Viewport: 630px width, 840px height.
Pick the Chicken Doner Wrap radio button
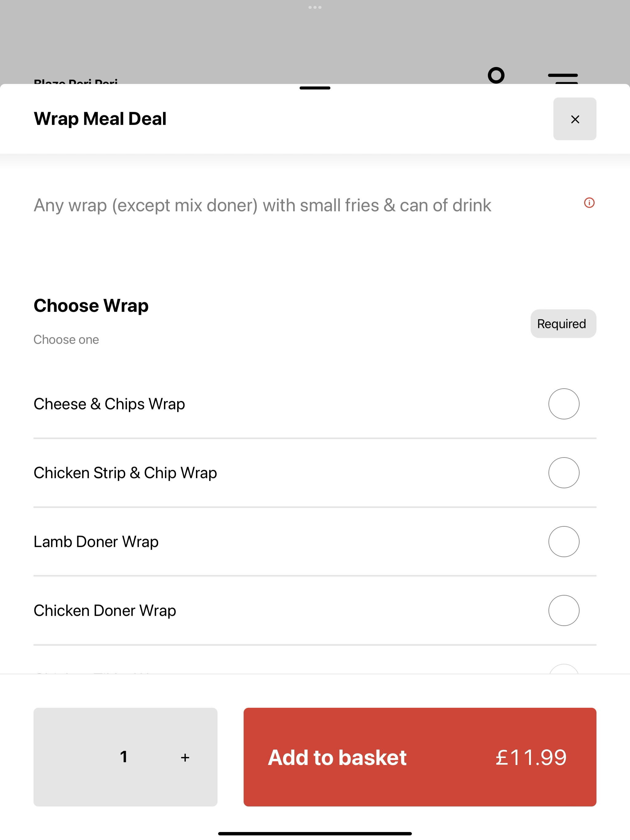[564, 610]
